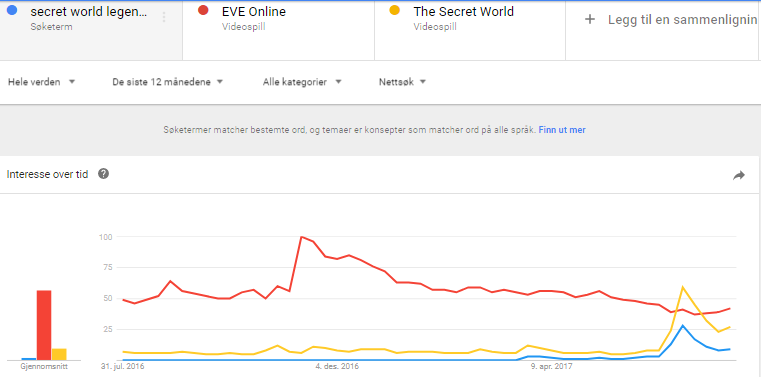Expand the Alle kategorier dropdown
Image resolution: width=761 pixels, height=377 pixels.
pyautogui.click(x=302, y=82)
